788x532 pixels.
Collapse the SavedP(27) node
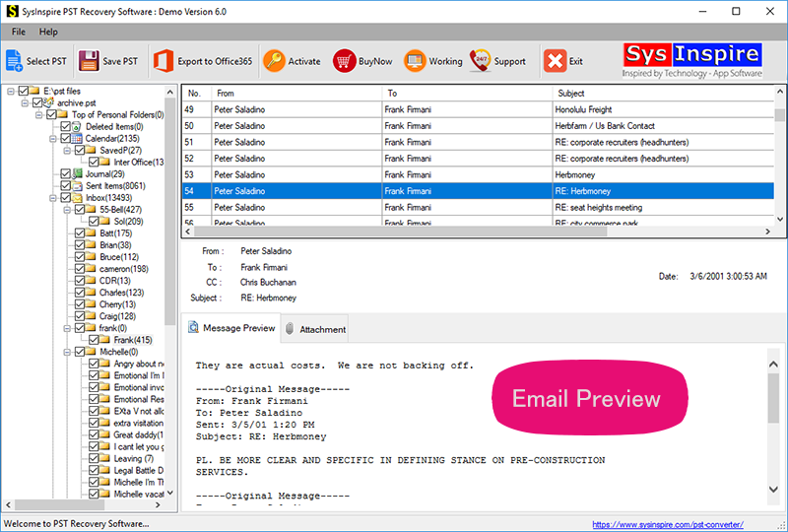(x=67, y=151)
